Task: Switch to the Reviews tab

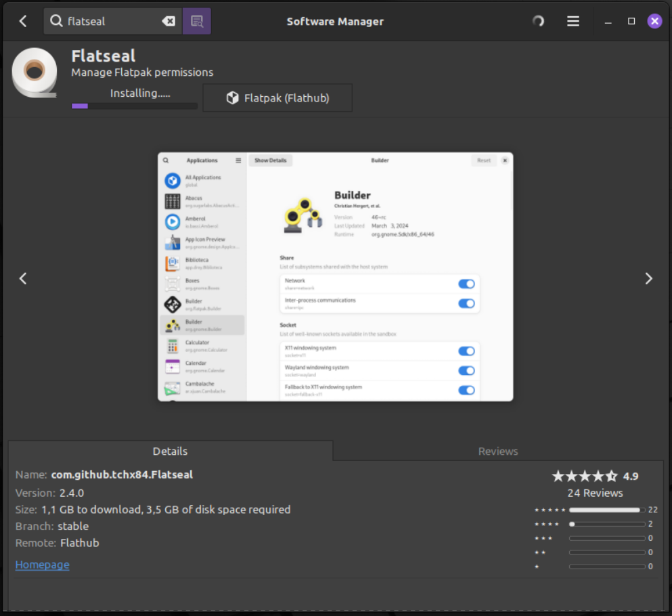Action: coord(497,451)
